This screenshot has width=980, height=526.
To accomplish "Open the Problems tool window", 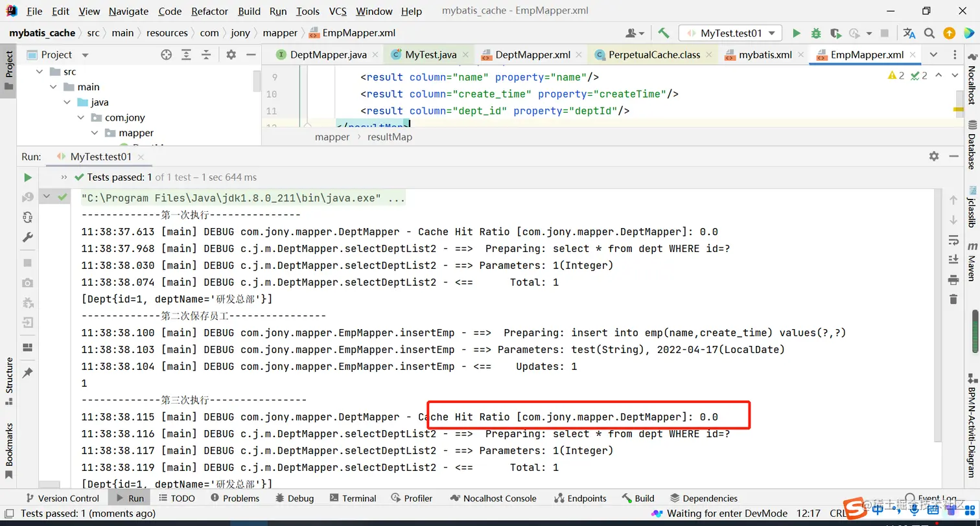I will point(235,498).
